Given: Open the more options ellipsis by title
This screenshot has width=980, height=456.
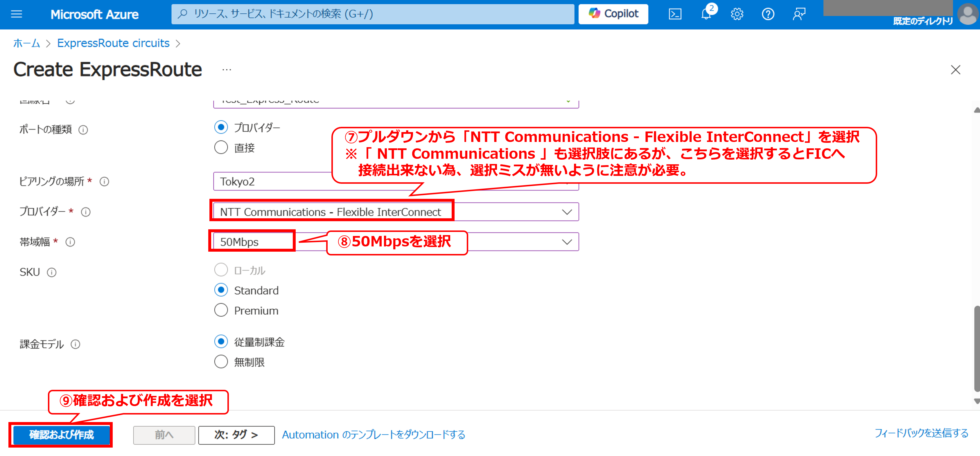Looking at the screenshot, I should coord(227,70).
